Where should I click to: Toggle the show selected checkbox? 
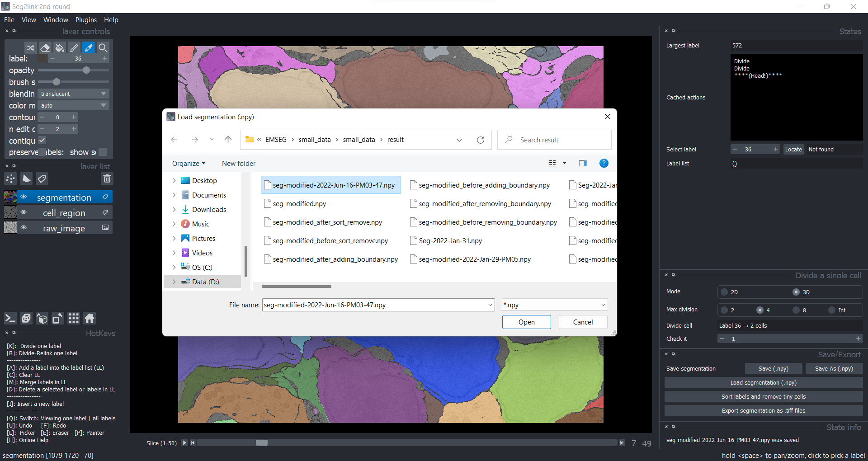coord(103,152)
